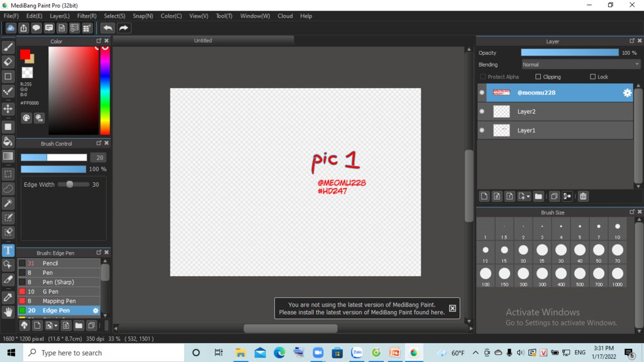The image size is (644, 362).
Task: Select the Layer1 thumbnail
Action: (501, 130)
